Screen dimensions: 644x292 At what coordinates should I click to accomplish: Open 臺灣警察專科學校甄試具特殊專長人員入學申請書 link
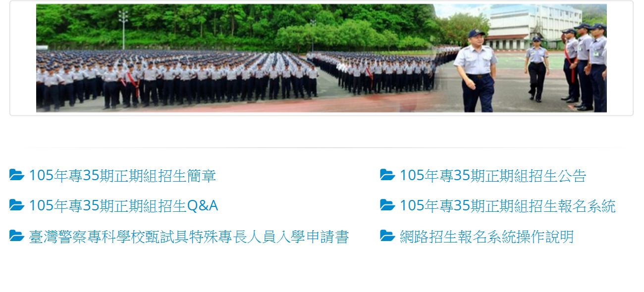point(189,237)
